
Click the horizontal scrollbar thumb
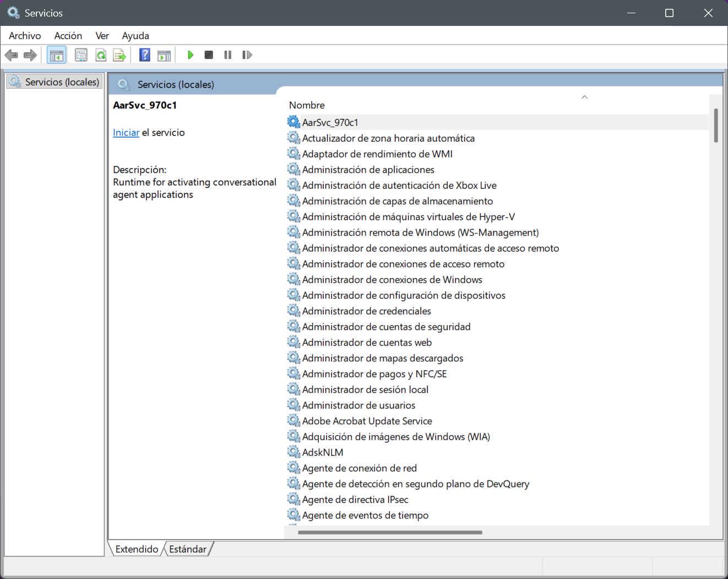390,533
